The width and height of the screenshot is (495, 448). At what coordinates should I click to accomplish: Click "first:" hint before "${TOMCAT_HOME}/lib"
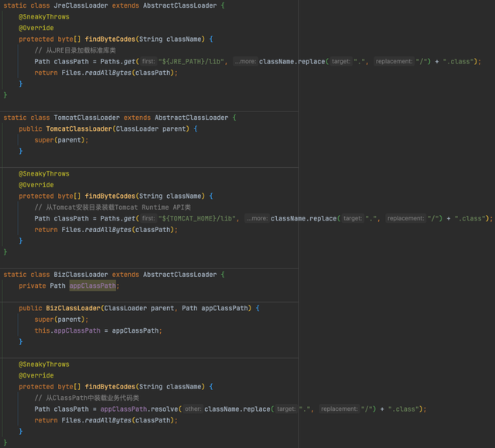(x=148, y=218)
